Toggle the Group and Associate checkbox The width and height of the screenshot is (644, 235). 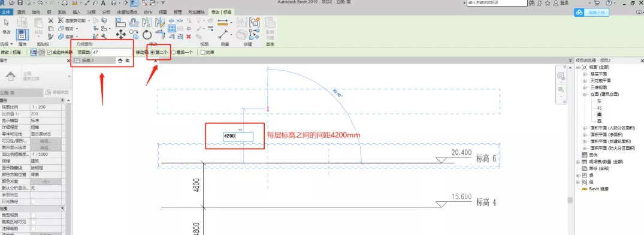point(49,53)
